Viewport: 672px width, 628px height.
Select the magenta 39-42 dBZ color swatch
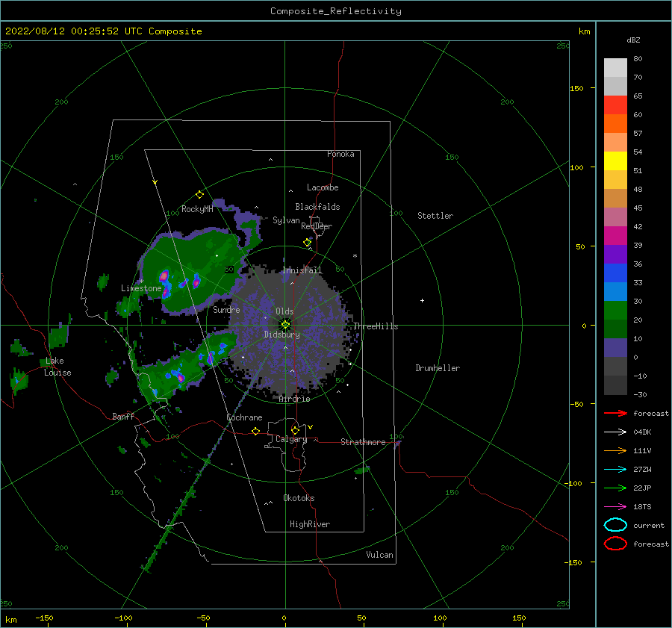615,236
